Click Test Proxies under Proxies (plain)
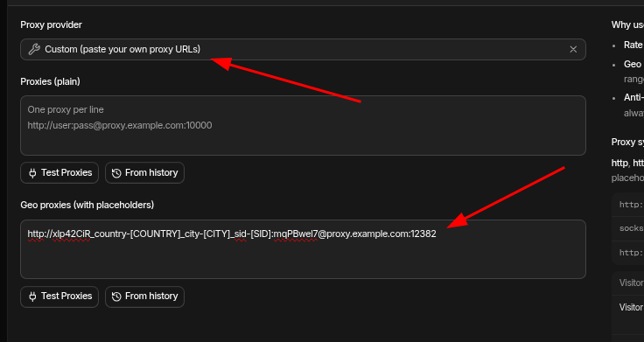This screenshot has height=342, width=644. [59, 173]
